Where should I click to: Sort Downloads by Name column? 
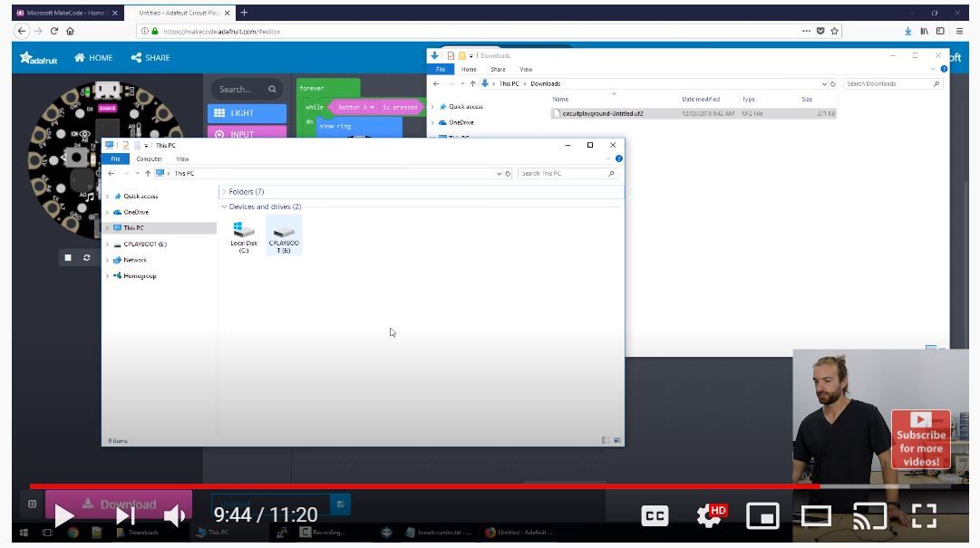560,100
